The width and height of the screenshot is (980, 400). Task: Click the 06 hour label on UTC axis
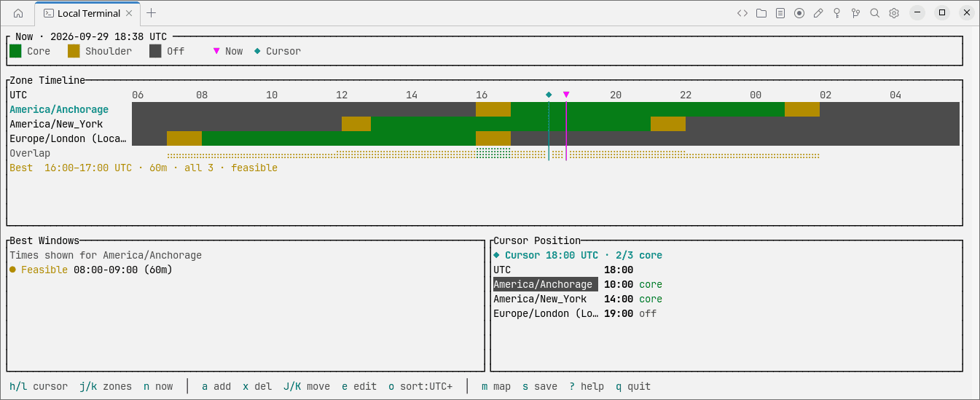click(138, 95)
